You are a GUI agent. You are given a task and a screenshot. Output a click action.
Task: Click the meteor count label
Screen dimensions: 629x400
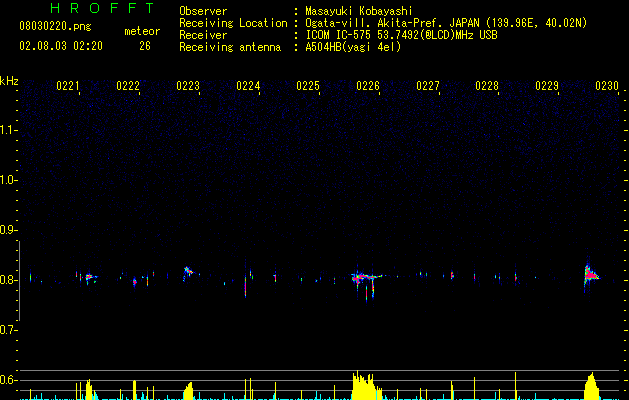click(x=142, y=31)
